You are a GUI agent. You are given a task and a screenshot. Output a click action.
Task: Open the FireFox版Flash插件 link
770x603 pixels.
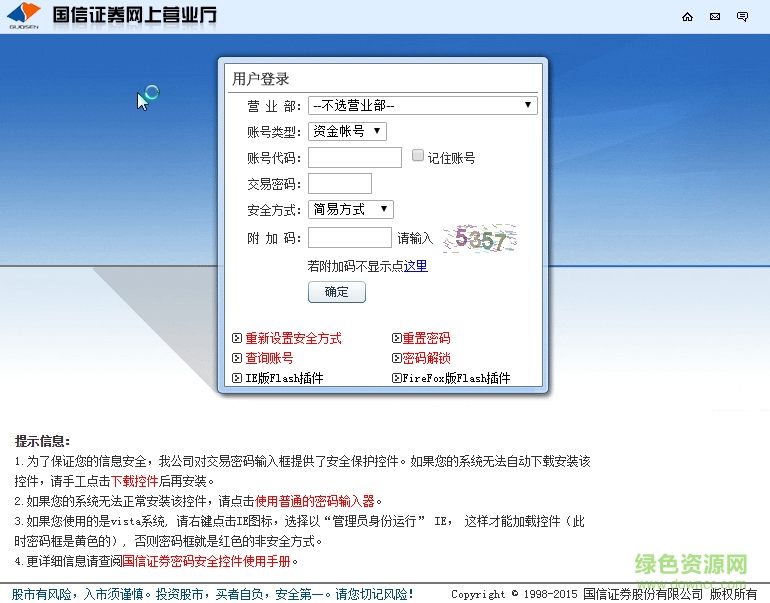coord(456,378)
